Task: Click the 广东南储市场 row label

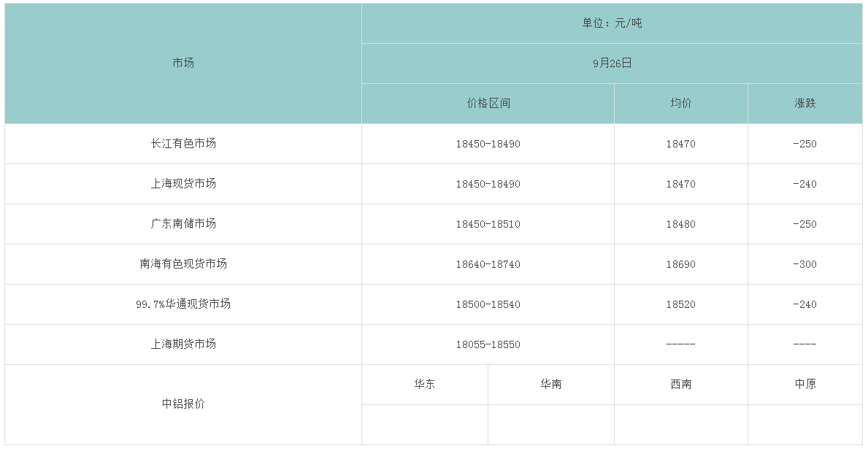Action: 183,224
